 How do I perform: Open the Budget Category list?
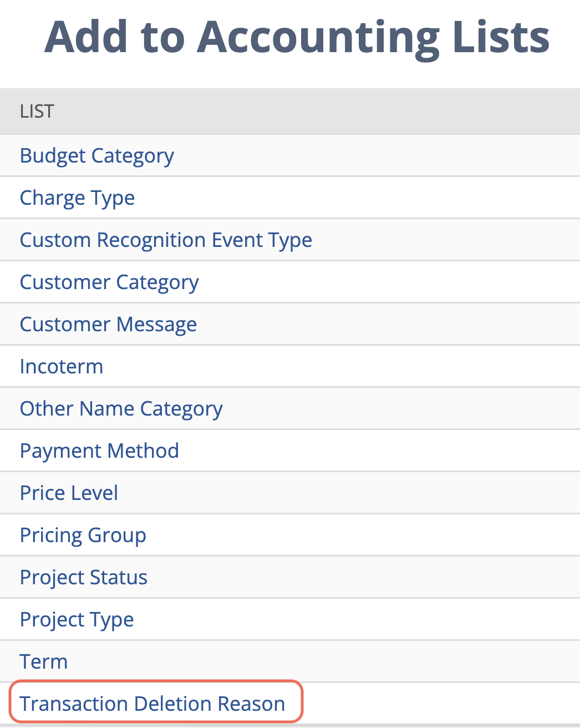(x=96, y=156)
